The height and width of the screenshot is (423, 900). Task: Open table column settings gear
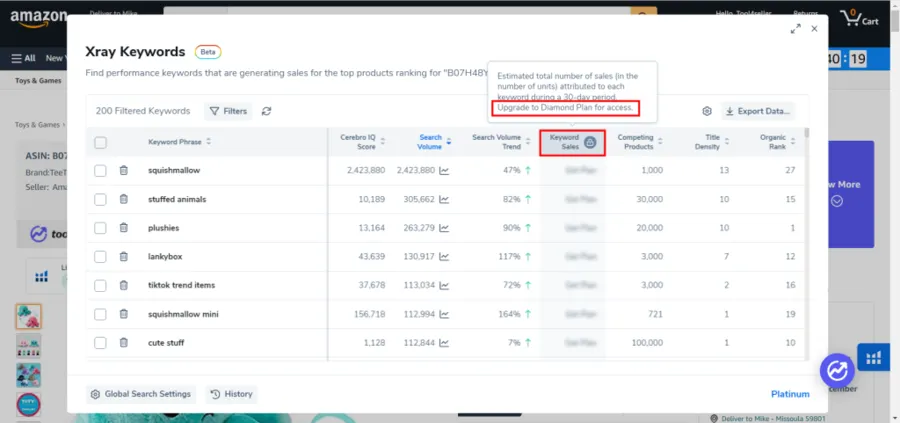[707, 111]
